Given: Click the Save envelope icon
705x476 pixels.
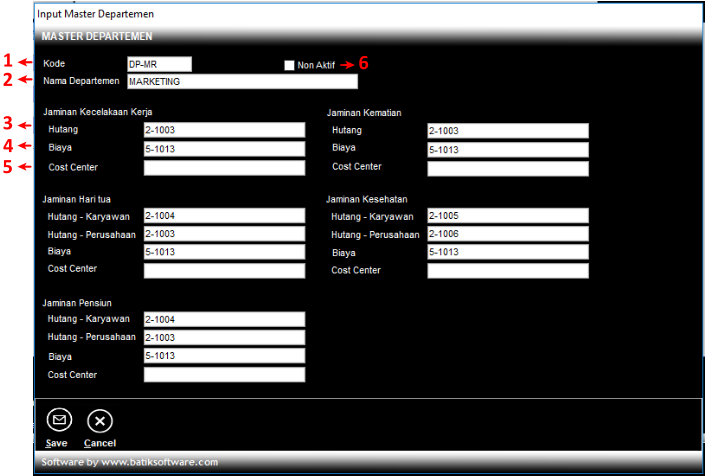Looking at the screenshot, I should click(59, 420).
